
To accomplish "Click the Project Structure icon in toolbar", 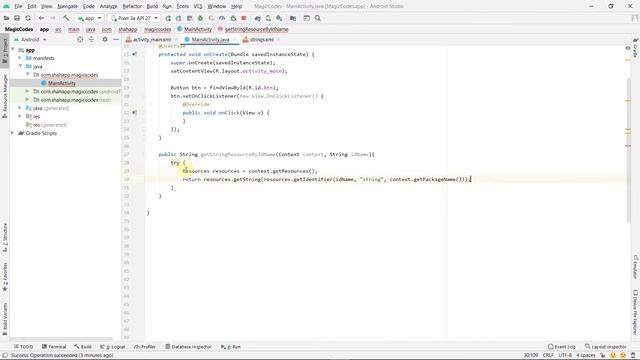I will 293,18.
